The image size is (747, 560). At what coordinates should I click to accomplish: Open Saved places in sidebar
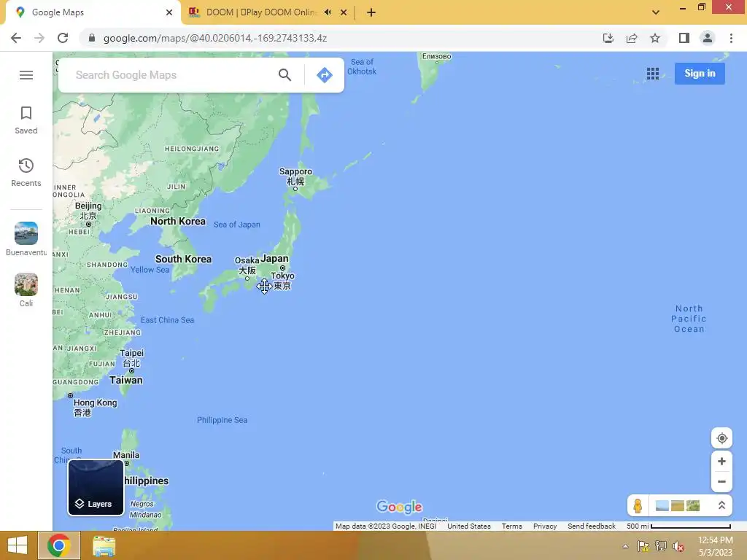pos(26,120)
